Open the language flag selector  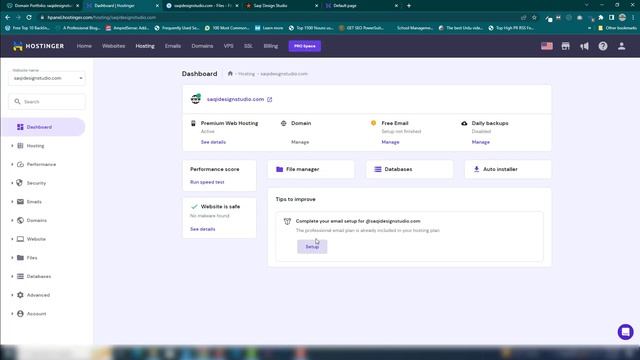pos(547,46)
